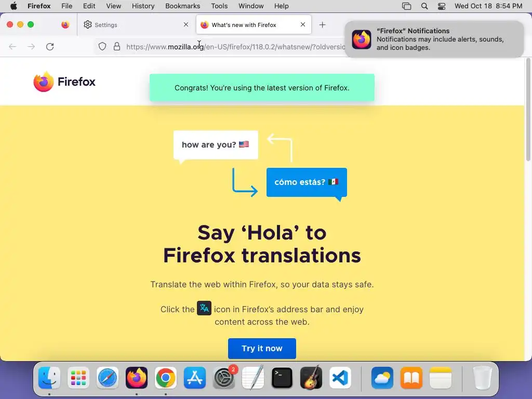Open the View menu
Viewport: 532px width, 399px height.
tap(114, 6)
